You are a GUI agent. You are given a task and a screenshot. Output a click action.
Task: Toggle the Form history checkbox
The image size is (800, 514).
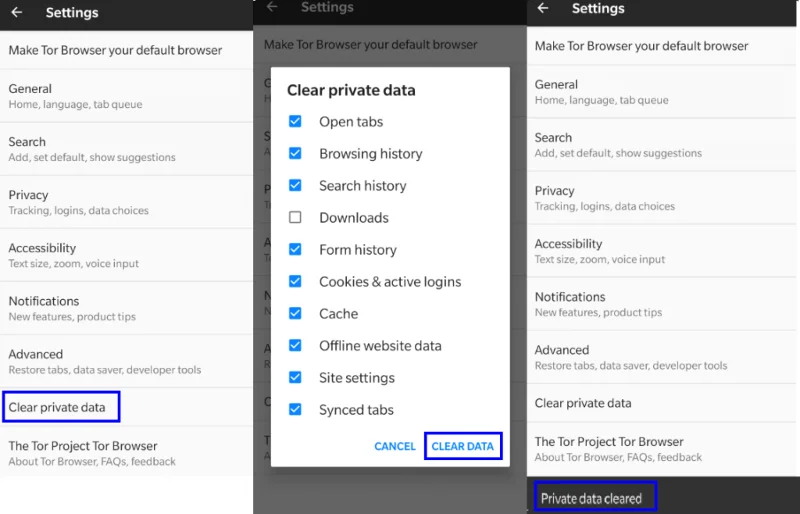click(295, 250)
